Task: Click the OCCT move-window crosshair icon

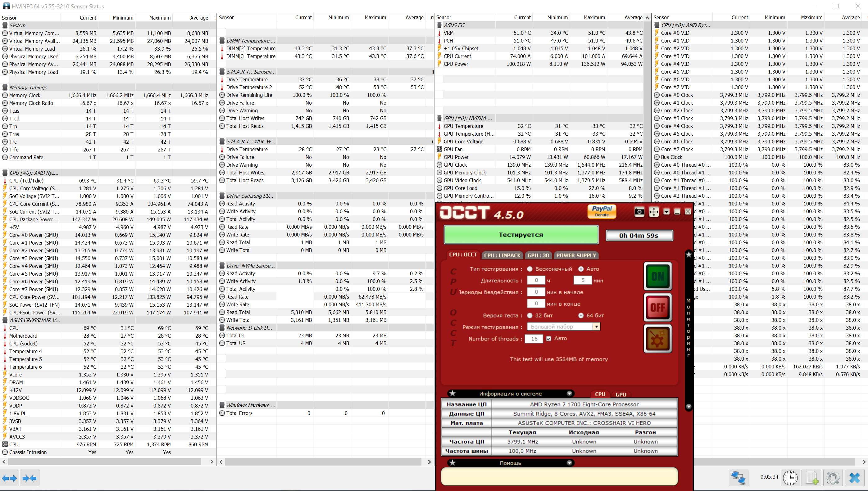Action: coord(653,212)
